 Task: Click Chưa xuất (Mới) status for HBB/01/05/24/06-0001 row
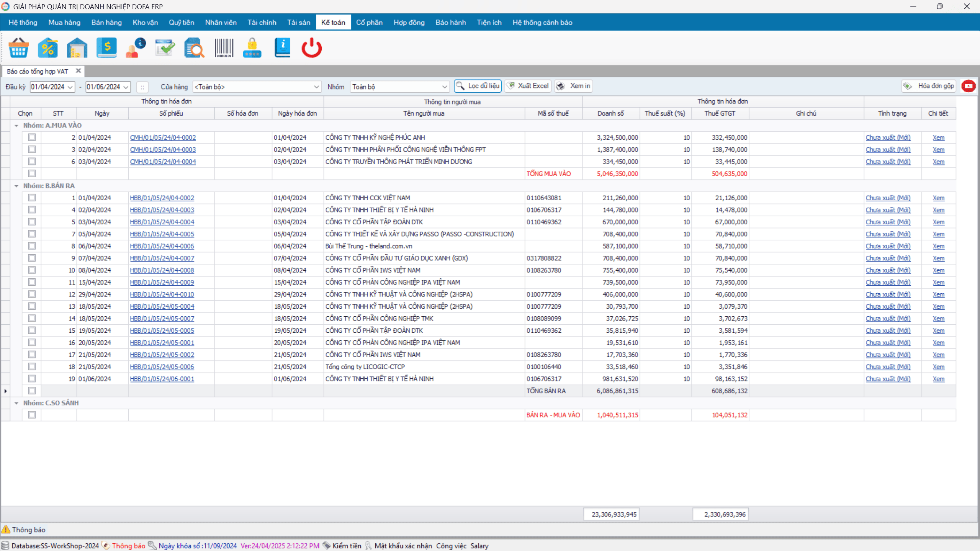pos(888,379)
